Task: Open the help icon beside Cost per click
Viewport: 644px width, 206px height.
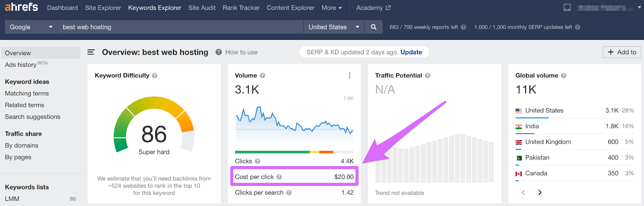Action: tap(279, 177)
